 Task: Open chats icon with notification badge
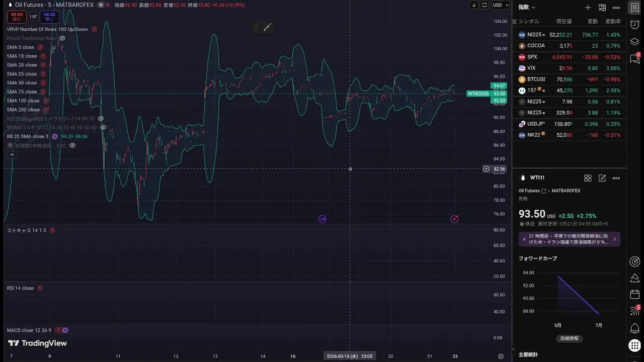(634, 59)
